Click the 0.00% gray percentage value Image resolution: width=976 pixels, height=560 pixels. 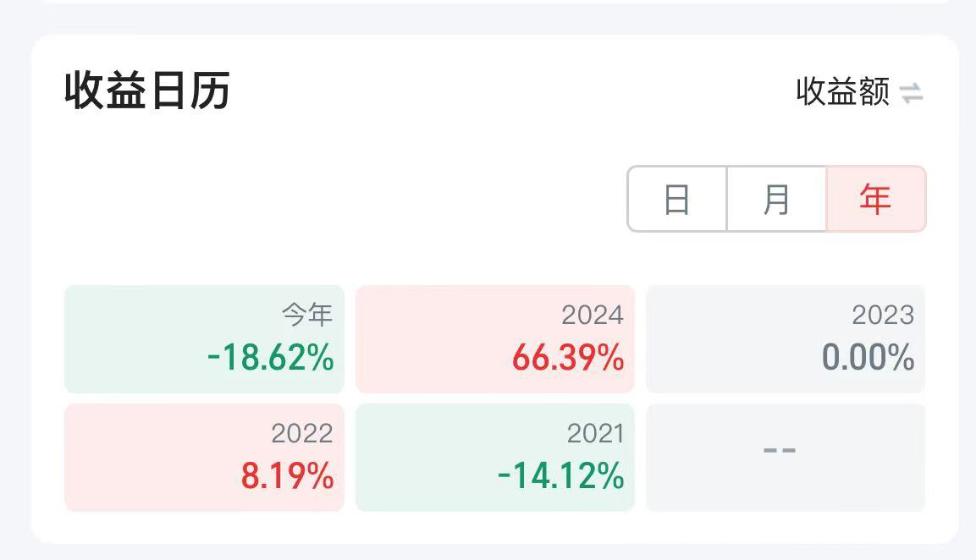(x=868, y=358)
